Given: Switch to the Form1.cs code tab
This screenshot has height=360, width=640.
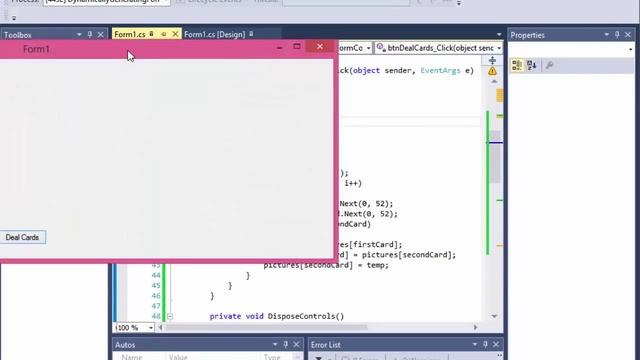Looking at the screenshot, I should [129, 34].
